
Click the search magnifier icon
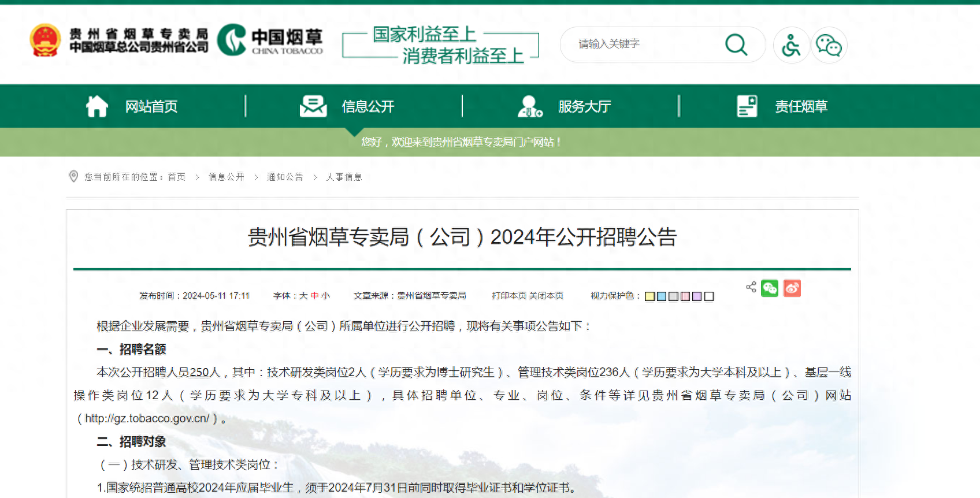click(x=736, y=44)
